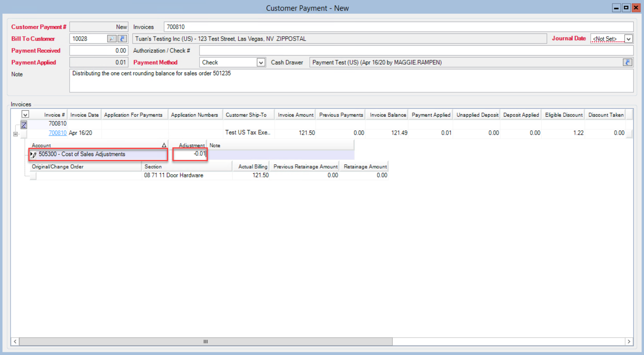Click row selector for Door Hardware row

(x=33, y=176)
